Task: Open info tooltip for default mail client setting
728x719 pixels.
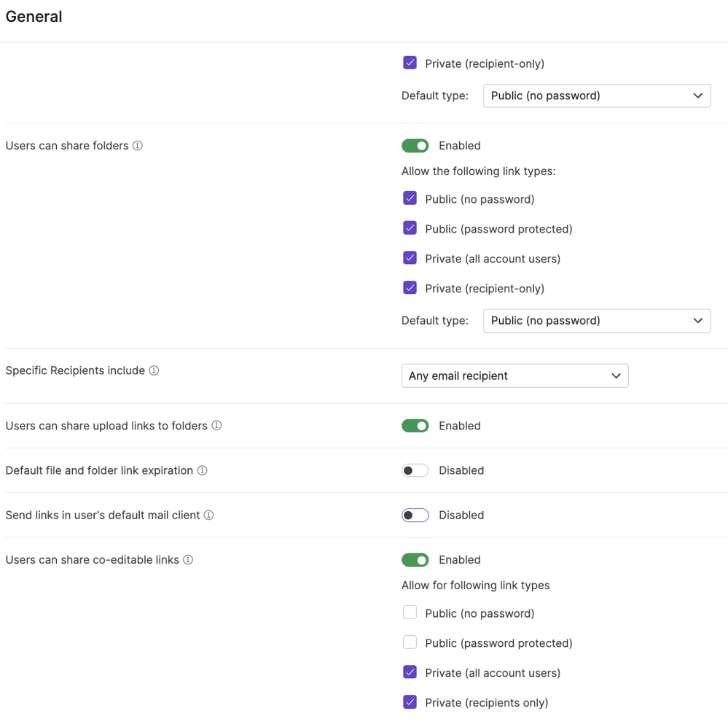Action: (x=209, y=515)
